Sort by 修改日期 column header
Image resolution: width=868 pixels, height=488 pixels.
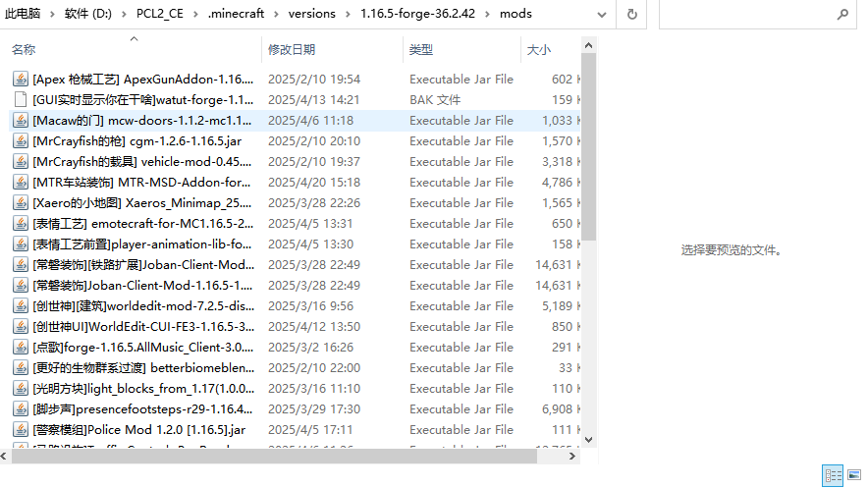291,49
